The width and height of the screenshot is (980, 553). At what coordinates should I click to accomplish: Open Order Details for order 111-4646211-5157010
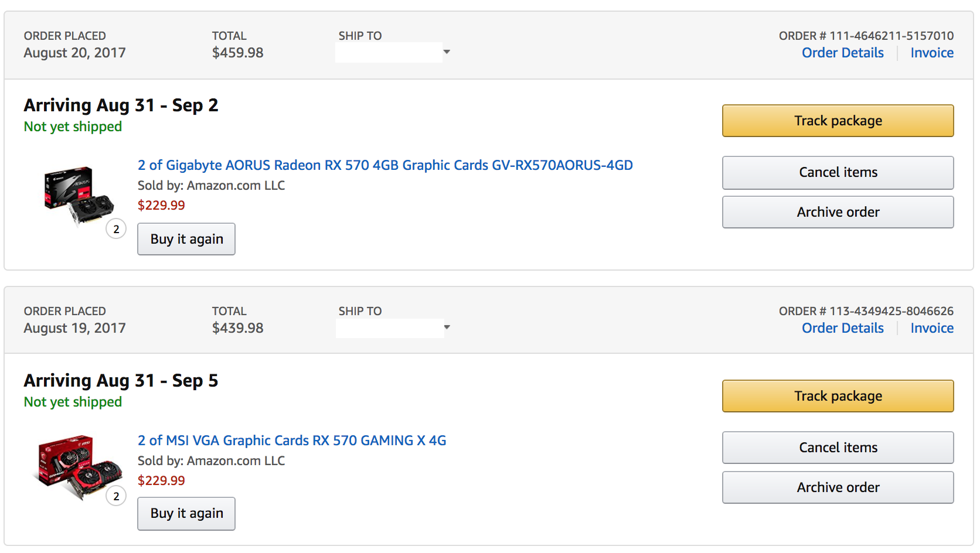842,53
